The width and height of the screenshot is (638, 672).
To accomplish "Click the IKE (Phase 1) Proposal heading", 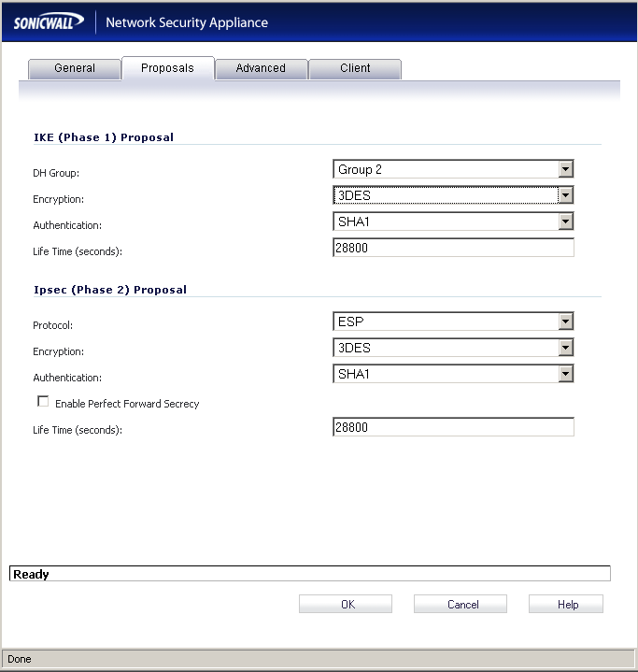I will click(104, 137).
